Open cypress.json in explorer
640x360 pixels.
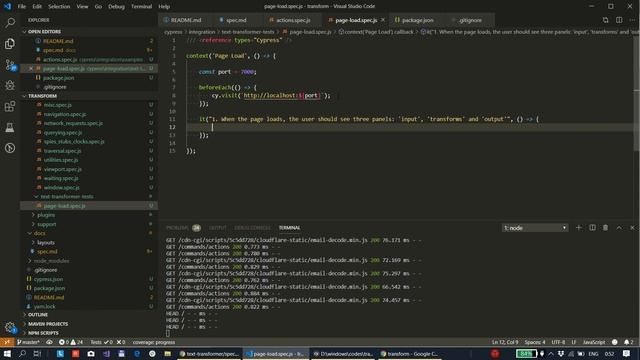click(48, 279)
